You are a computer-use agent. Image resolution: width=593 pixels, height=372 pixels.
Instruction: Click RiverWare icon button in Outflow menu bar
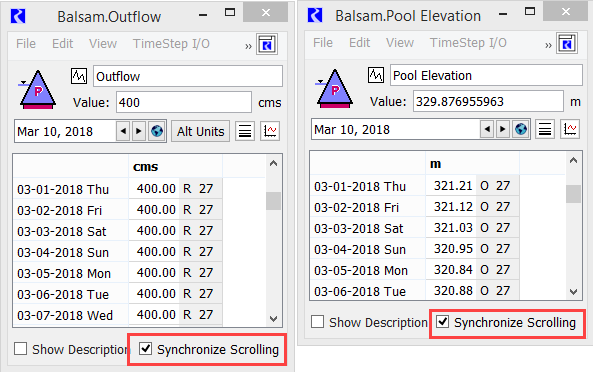pyautogui.click(x=267, y=44)
